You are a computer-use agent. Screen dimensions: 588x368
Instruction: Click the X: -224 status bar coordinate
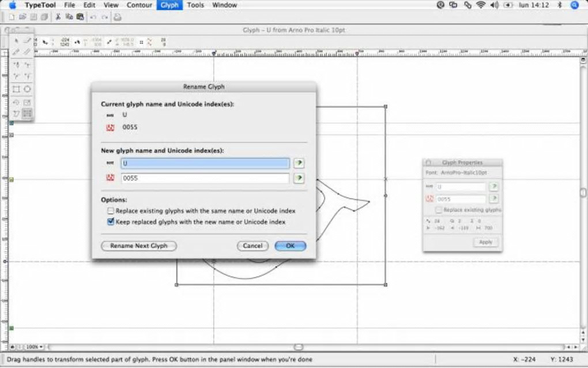pos(524,359)
